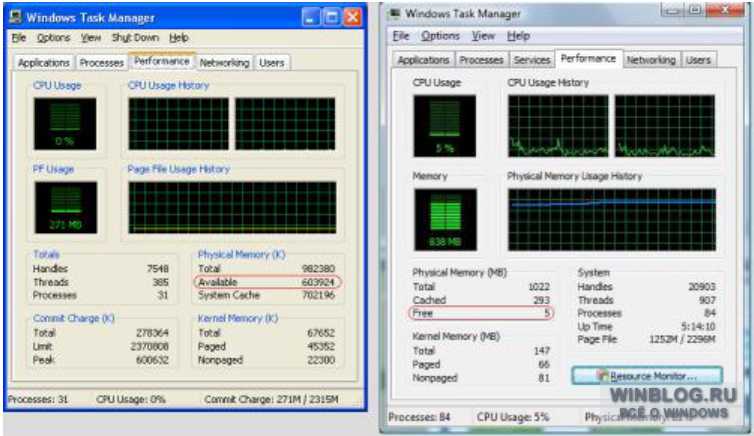This screenshot has width=754, height=436.
Task: Click the XP Kernel Memory Paged value 45352
Action: point(321,347)
